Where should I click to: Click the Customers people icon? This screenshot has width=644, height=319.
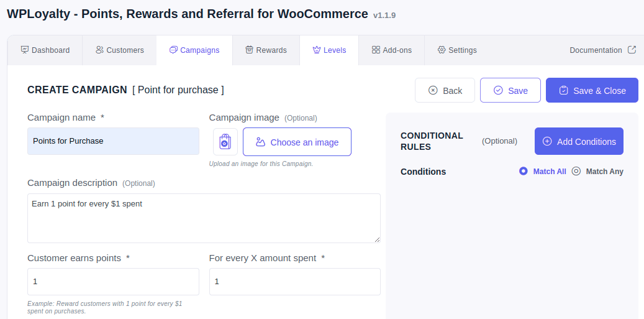(x=99, y=50)
